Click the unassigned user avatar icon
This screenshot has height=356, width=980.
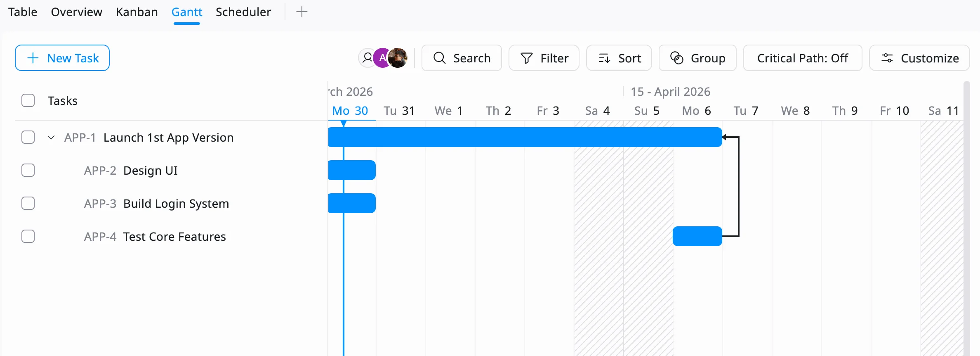[x=367, y=58]
